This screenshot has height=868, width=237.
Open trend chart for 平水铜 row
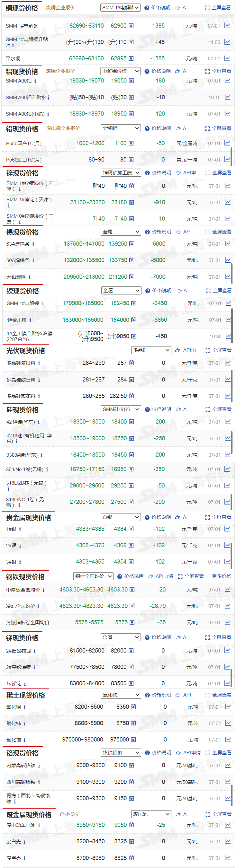pyautogui.click(x=227, y=58)
